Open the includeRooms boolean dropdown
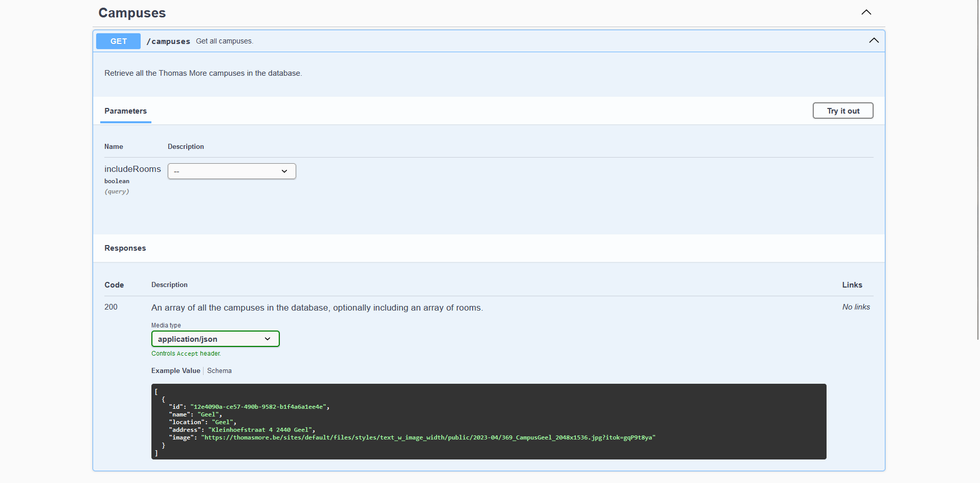Image resolution: width=980 pixels, height=483 pixels. 231,171
